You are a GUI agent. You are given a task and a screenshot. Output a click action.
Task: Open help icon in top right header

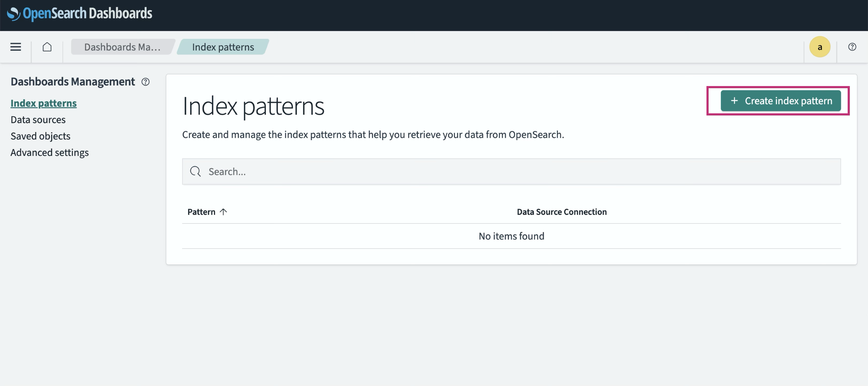[852, 47]
